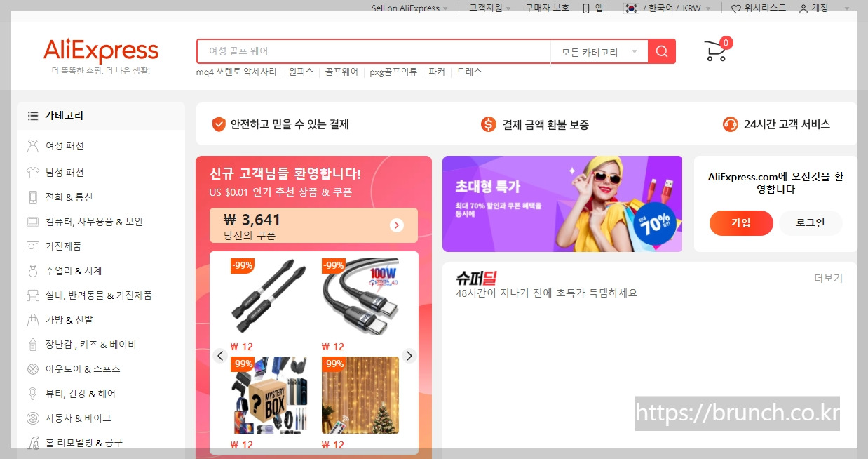Click the 로그인 login button

[x=811, y=223]
